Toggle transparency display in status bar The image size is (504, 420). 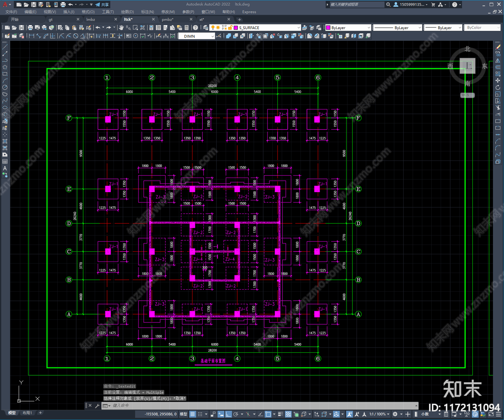[x=288, y=414]
